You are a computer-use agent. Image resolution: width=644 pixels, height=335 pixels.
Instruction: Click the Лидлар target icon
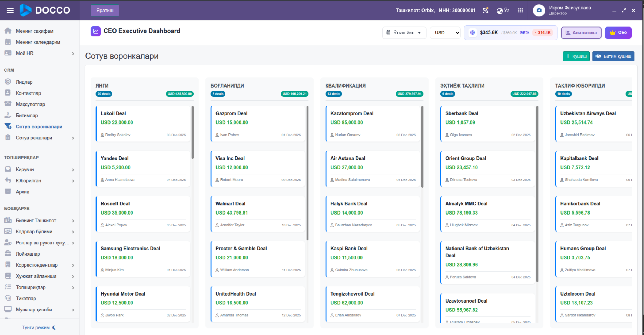tap(8, 82)
